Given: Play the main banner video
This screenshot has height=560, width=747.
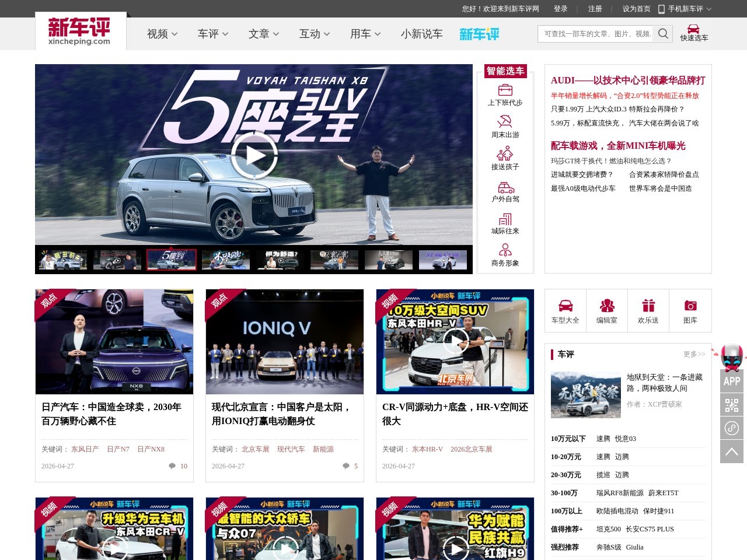Looking at the screenshot, I should [254, 156].
